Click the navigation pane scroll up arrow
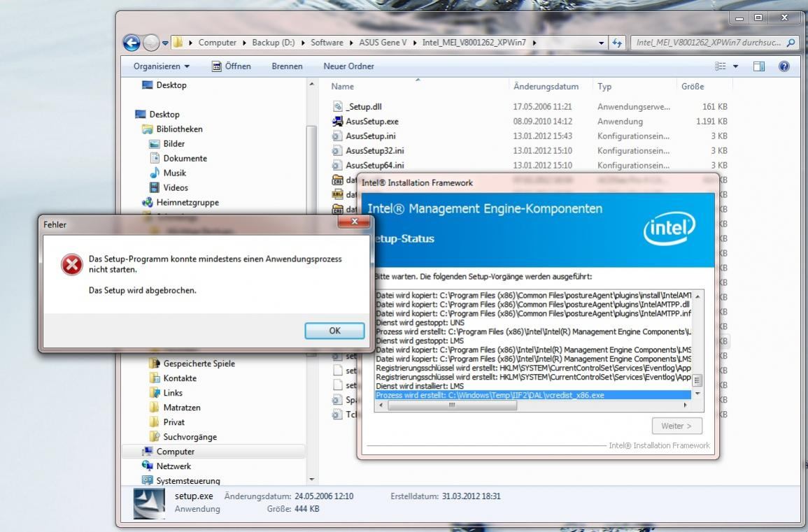Viewport: 808px width, 532px height. (311, 84)
